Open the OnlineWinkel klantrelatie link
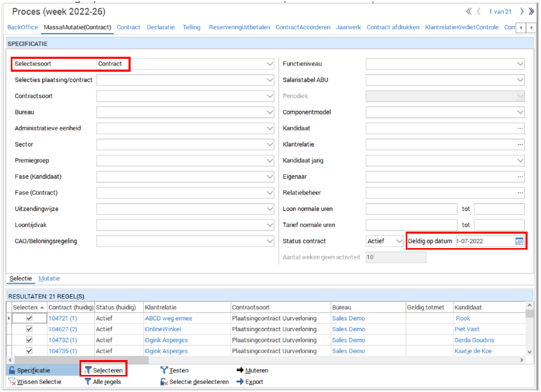The image size is (541, 392). click(163, 329)
